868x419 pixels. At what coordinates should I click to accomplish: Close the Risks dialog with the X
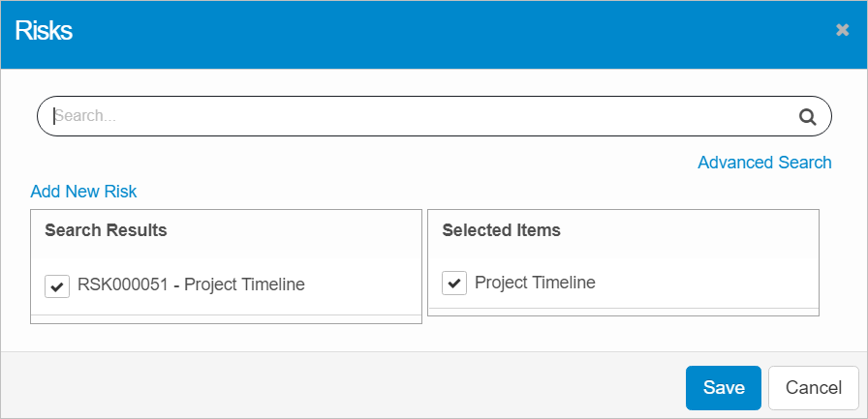point(842,30)
